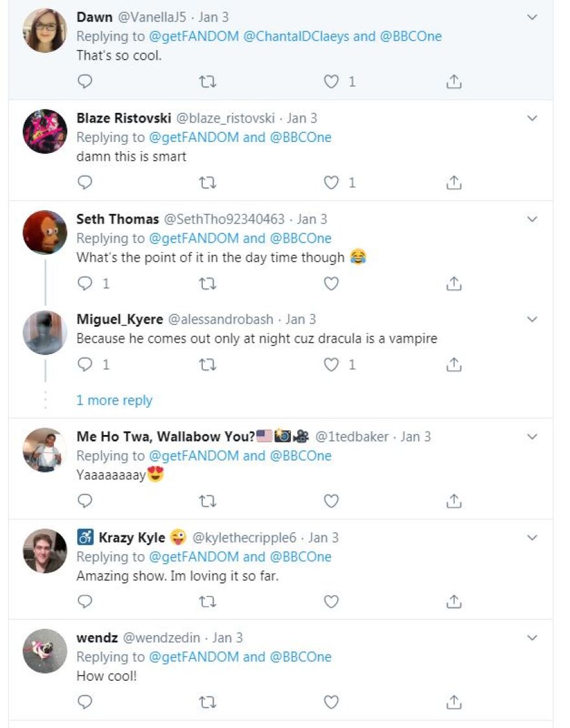Like Krazy Kyle's "Amazing show" tweet
Viewport: 570px width, 728px height.
point(332,602)
